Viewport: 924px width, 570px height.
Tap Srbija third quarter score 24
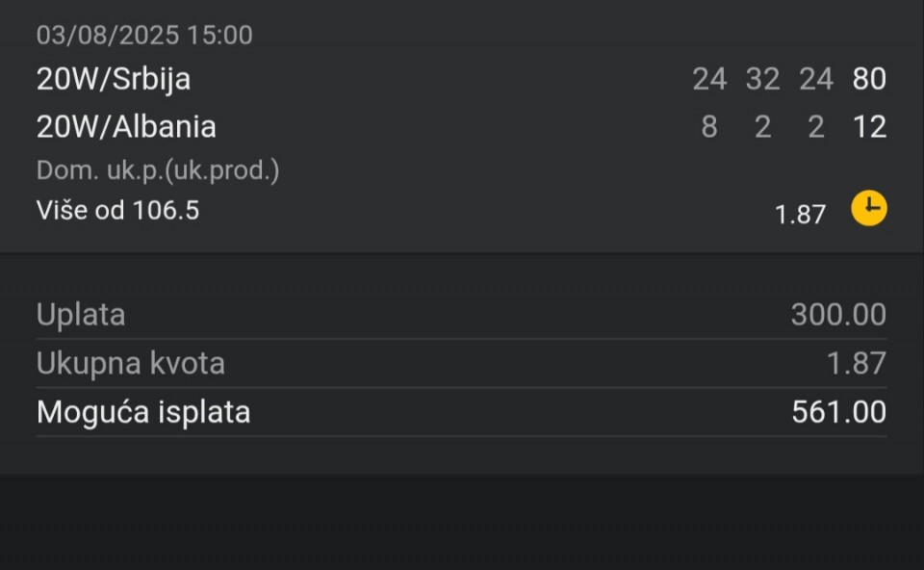pos(816,79)
